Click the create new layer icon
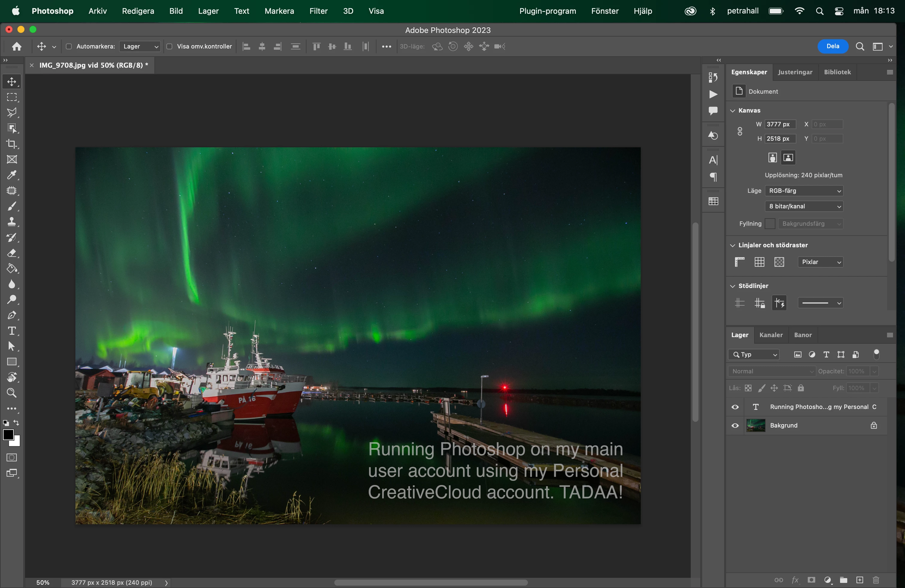 click(x=860, y=580)
